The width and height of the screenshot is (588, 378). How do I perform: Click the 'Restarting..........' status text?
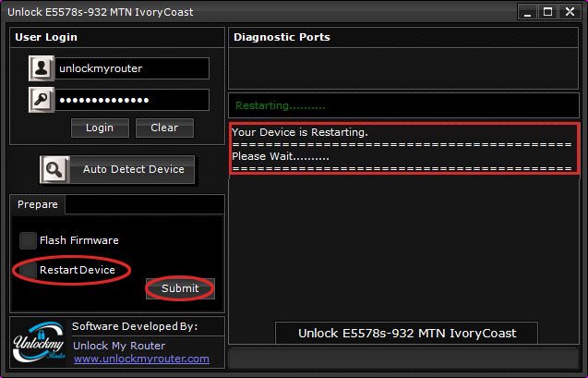[280, 105]
